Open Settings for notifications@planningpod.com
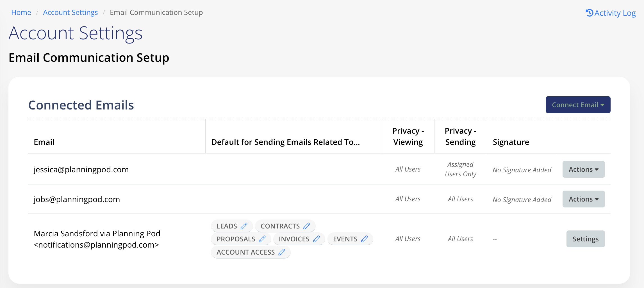Screen dimensions: 644x288 pos(585,239)
